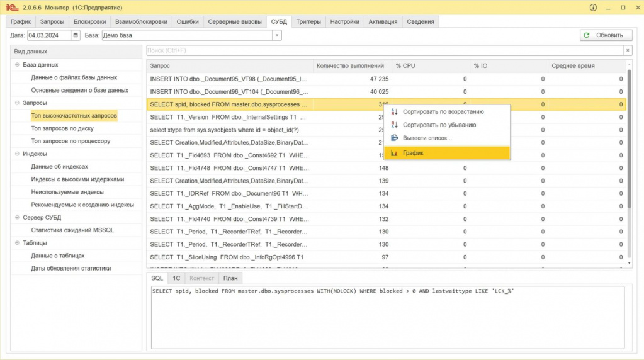
Task: Select the SELECT T1._SliceUsing row
Action: pyautogui.click(x=386, y=257)
